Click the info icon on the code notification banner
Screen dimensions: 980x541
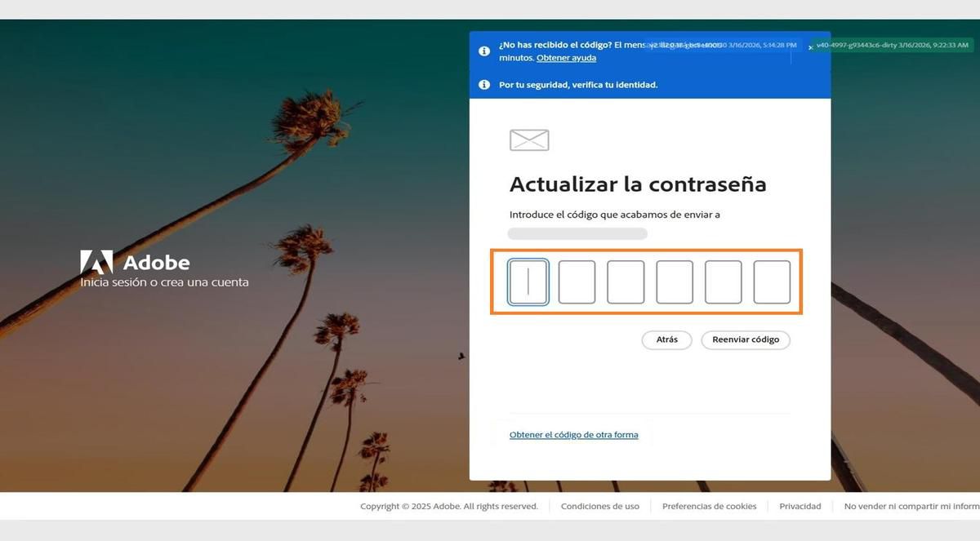pos(484,51)
